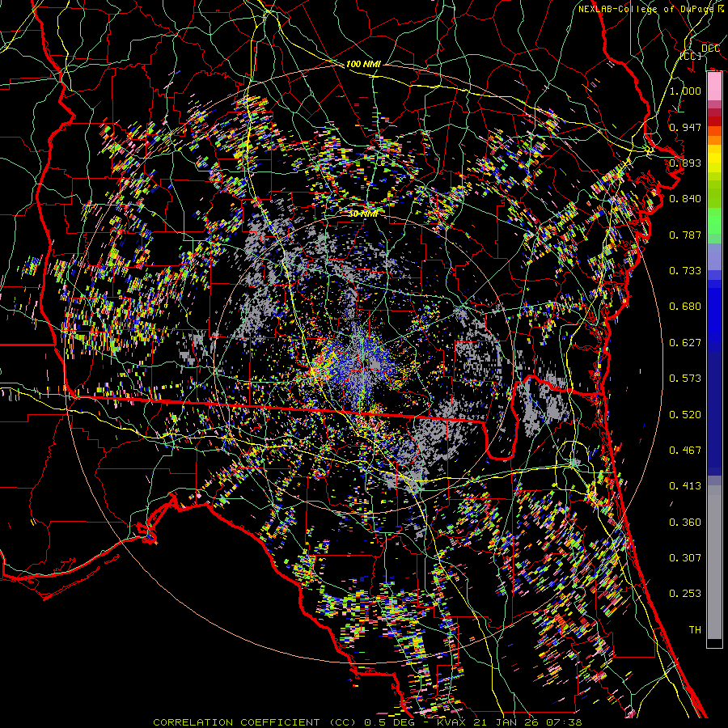Select the 0.787 legend value
The height and width of the screenshot is (728, 728).
click(x=685, y=235)
